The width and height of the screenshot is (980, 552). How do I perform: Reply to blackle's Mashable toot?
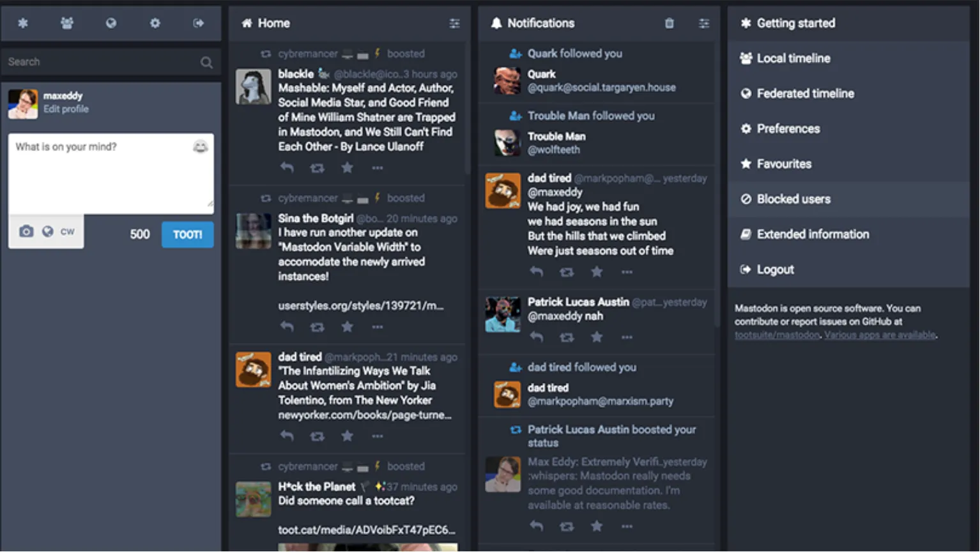point(287,168)
